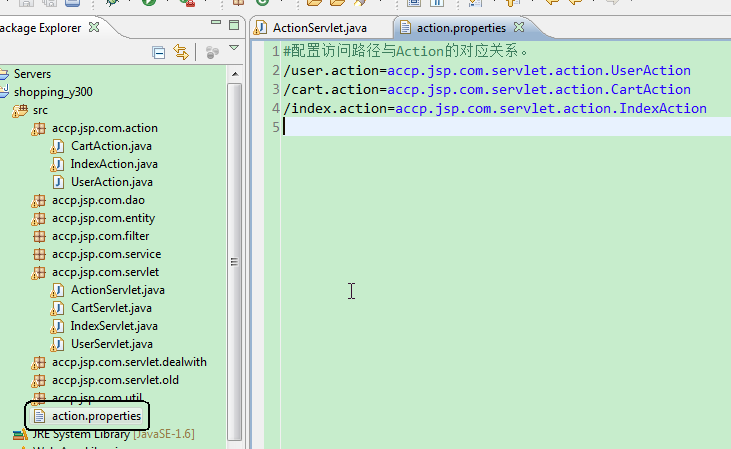Click the IndexAction.java file icon
The height and width of the screenshot is (449, 731).
coord(59,164)
